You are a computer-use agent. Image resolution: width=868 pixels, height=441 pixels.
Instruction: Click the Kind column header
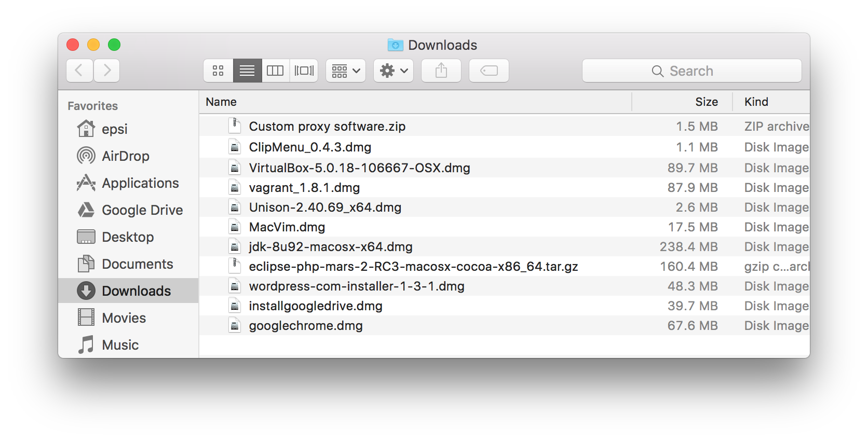tap(756, 102)
